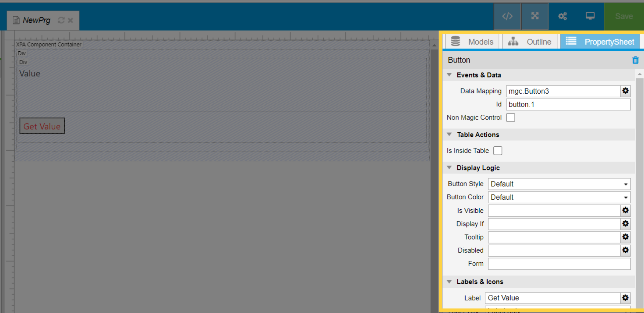
Task: Collapse the Display Logic section
Action: click(x=449, y=168)
